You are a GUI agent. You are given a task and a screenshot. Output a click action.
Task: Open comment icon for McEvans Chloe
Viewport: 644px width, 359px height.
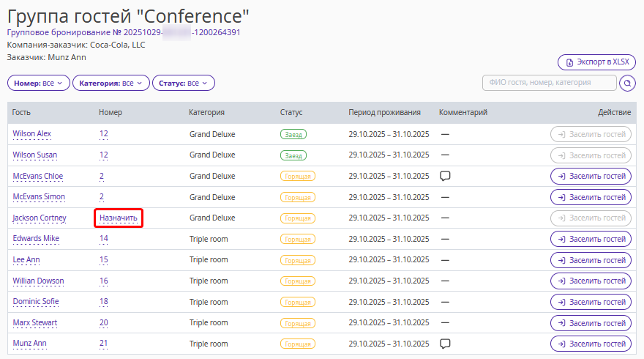pyautogui.click(x=444, y=176)
